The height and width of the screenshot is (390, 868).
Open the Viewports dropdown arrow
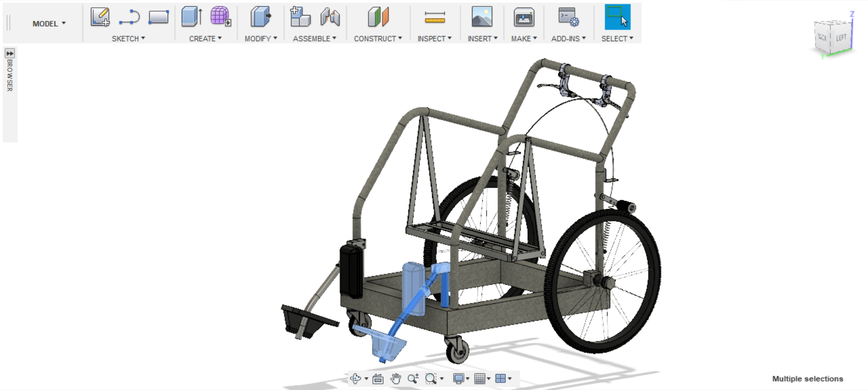509,379
